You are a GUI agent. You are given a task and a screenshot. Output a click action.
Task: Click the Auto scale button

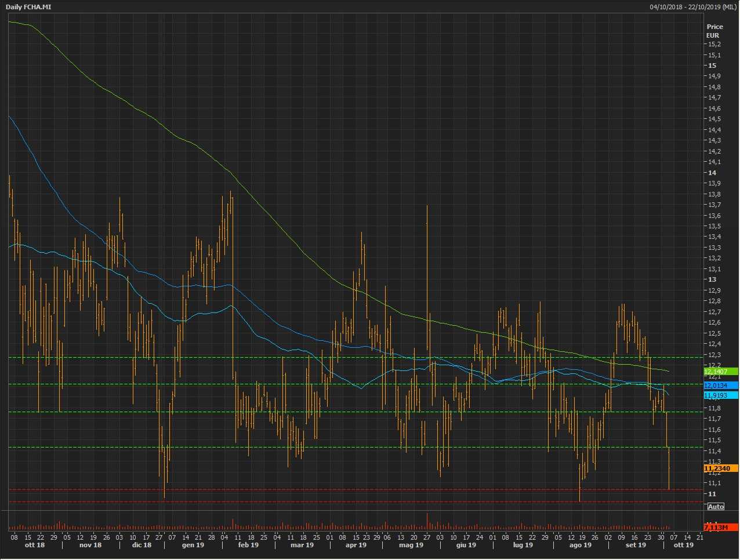(x=716, y=507)
